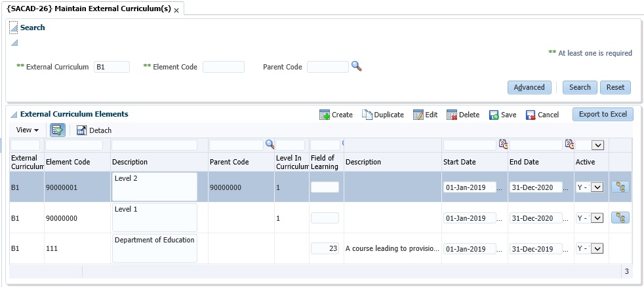The width and height of the screenshot is (644, 287).
Task: Click the Create label in the toolbar
Action: tap(342, 115)
